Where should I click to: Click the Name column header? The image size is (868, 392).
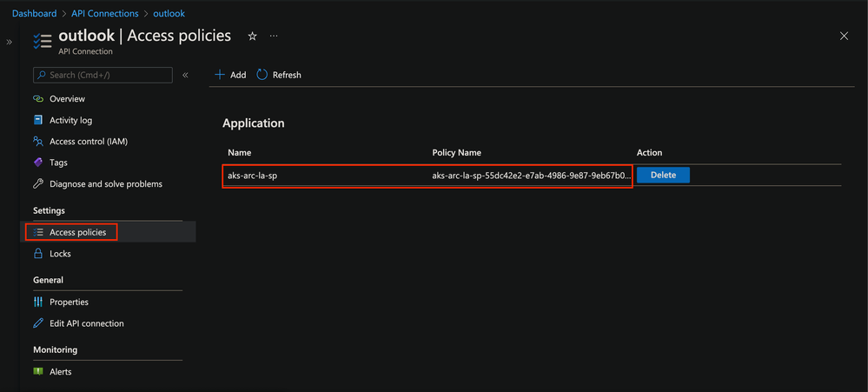pyautogui.click(x=240, y=153)
